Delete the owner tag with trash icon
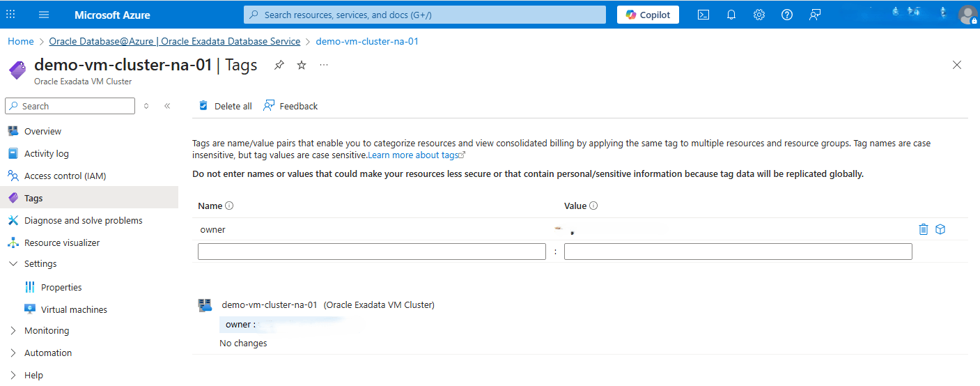 coord(924,229)
